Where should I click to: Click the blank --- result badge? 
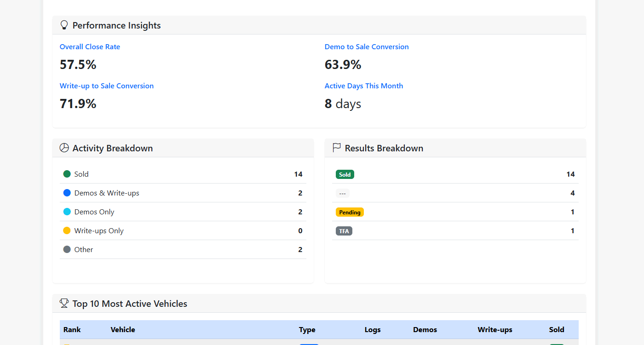pos(342,193)
